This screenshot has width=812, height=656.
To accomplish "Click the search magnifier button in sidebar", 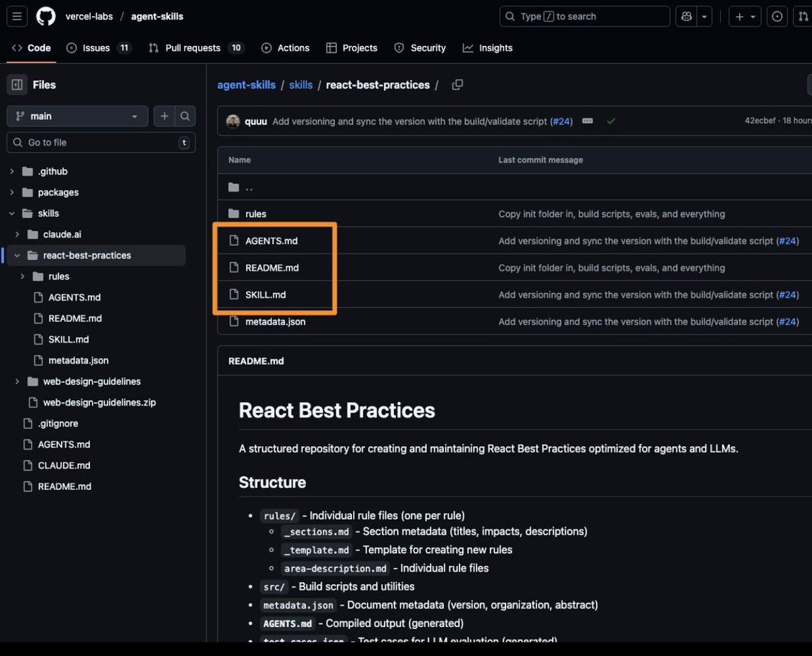I will click(185, 116).
